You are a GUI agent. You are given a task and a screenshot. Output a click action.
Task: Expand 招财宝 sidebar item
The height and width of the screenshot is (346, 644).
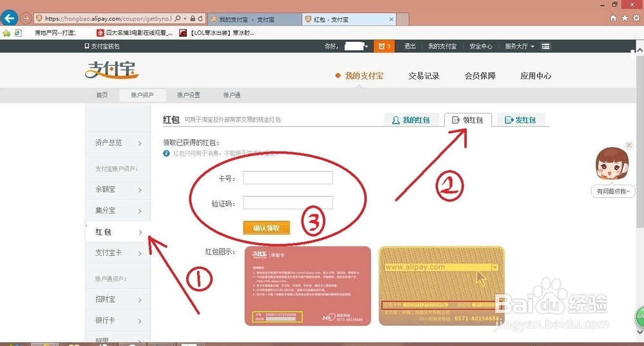click(117, 299)
